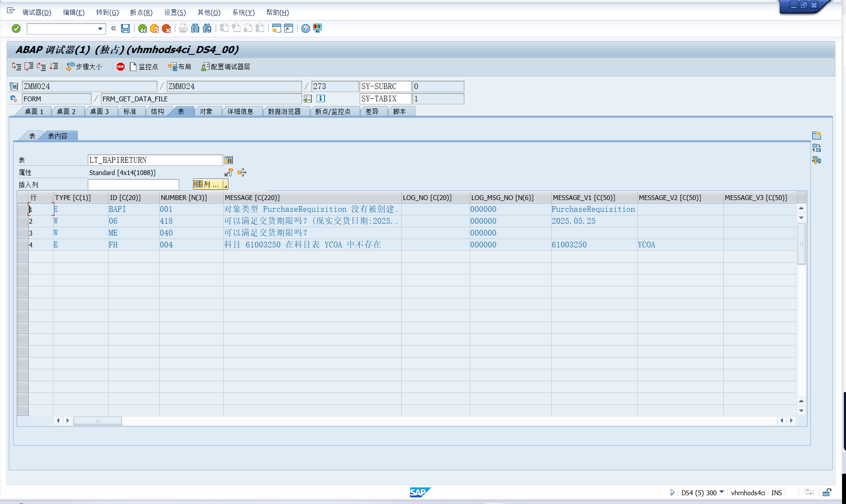Click the table name field LT_BAPIRETURN

point(155,160)
